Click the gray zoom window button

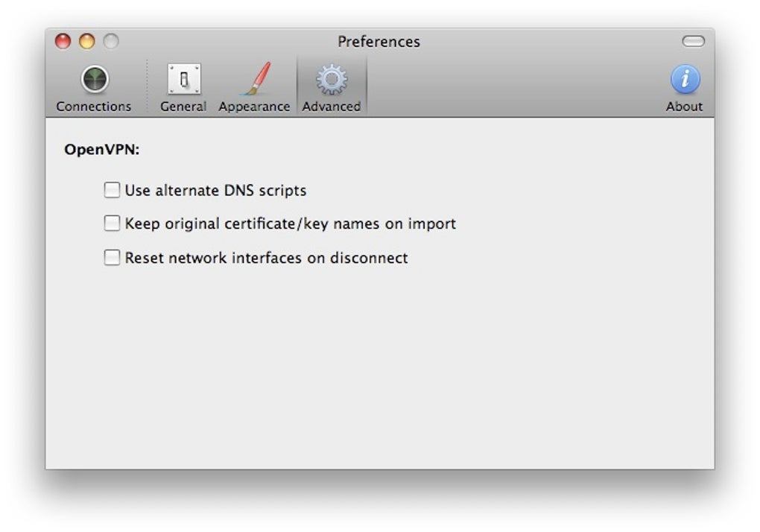tap(110, 42)
